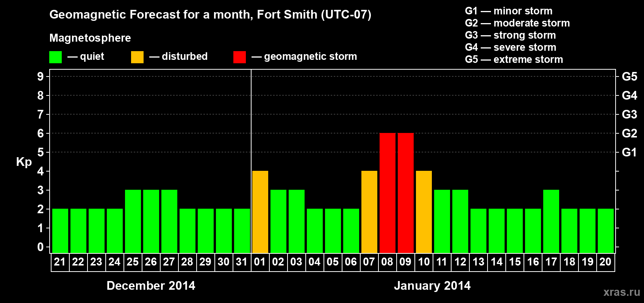Click the green quiet legend swatch
The image size is (644, 303).
coord(55,57)
